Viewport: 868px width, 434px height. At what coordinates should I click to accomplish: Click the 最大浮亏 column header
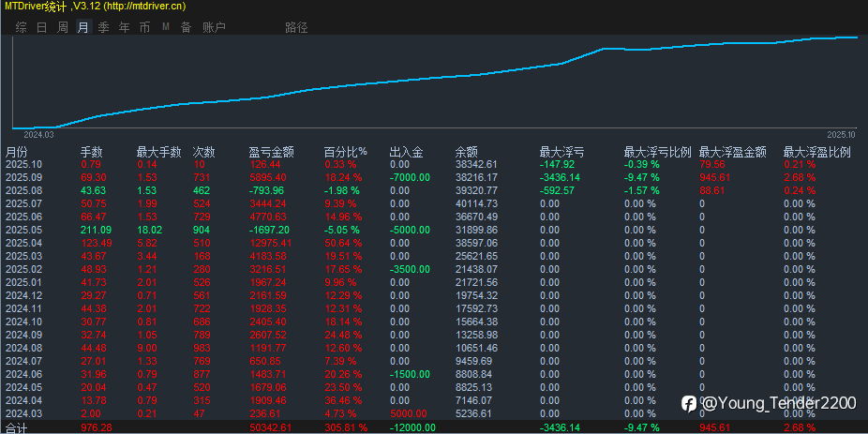(x=561, y=152)
